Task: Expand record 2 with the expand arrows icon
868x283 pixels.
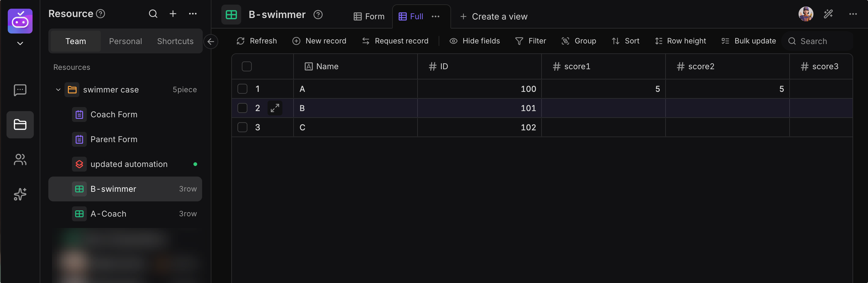Action: 275,108
